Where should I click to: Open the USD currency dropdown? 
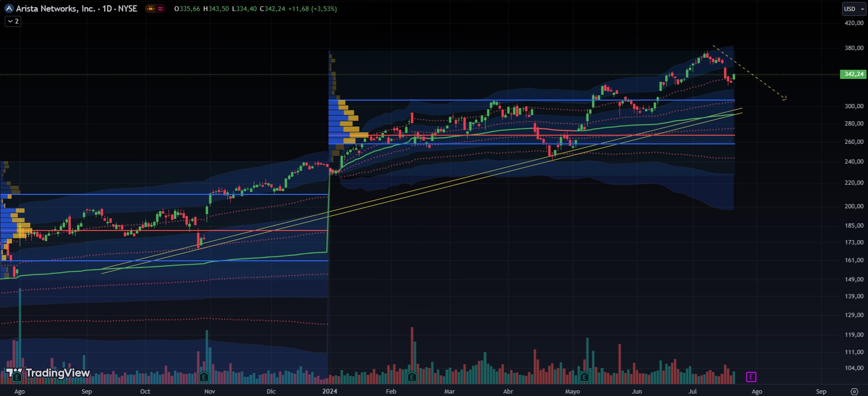(x=854, y=9)
